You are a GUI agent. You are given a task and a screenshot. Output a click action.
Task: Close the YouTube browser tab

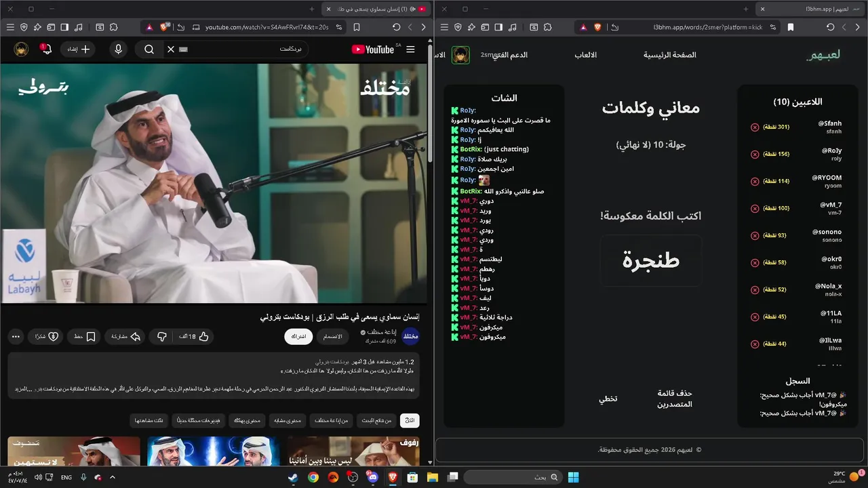[x=328, y=9]
